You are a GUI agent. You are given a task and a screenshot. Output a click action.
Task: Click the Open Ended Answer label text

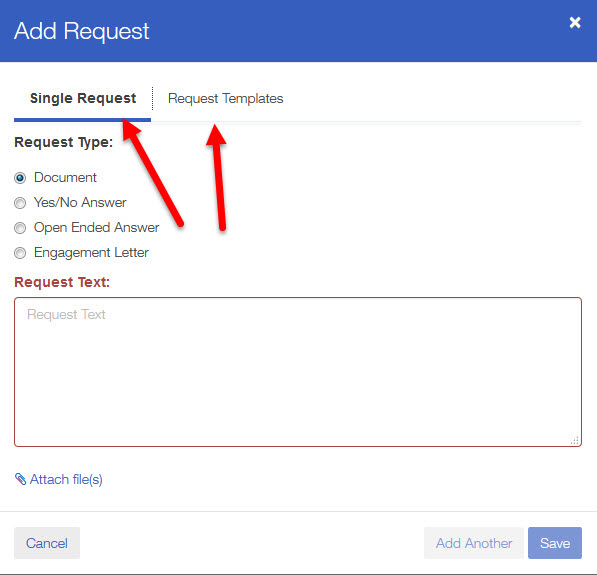coord(96,227)
